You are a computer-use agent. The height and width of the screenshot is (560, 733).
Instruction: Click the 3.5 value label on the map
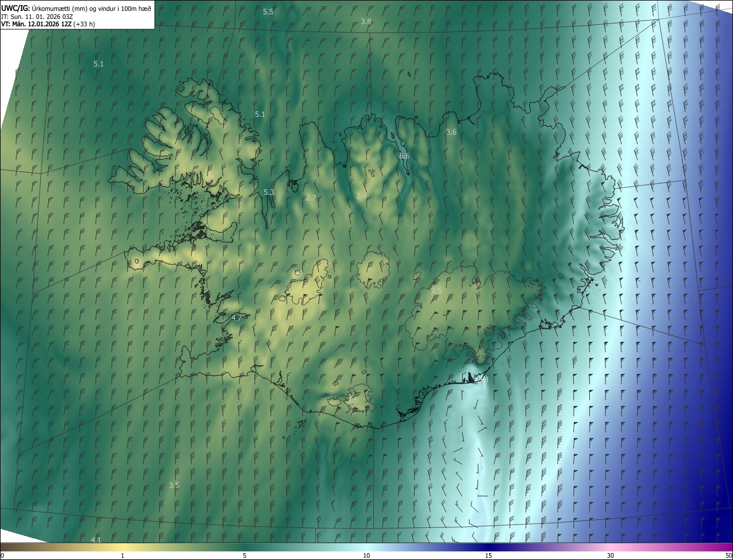tap(174, 485)
